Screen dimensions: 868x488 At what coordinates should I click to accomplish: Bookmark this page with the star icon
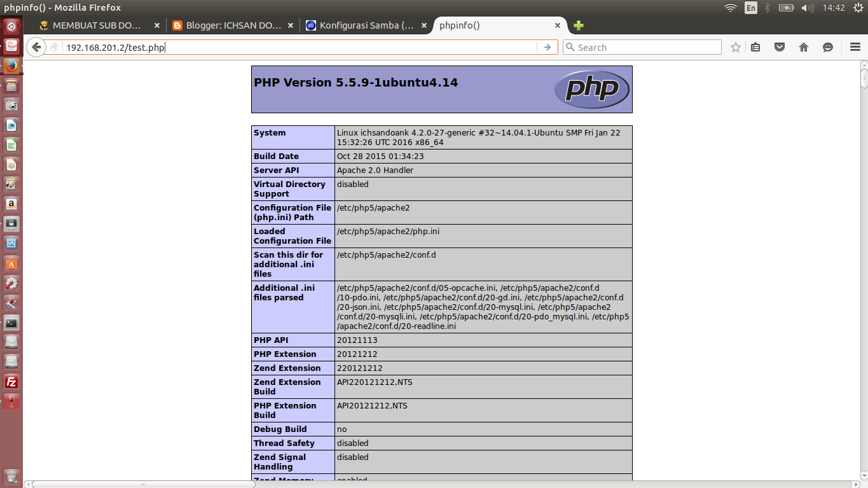pos(736,47)
